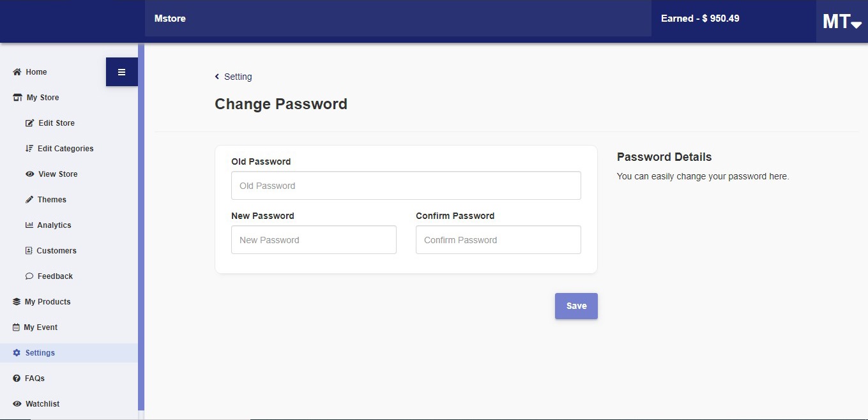The width and height of the screenshot is (868, 420).
Task: Click the Feedback speech bubble icon
Action: tap(29, 276)
